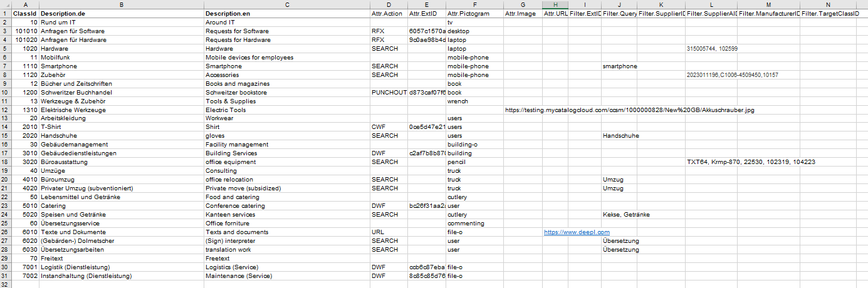
Task: Select column header C
Action: (x=286, y=4)
